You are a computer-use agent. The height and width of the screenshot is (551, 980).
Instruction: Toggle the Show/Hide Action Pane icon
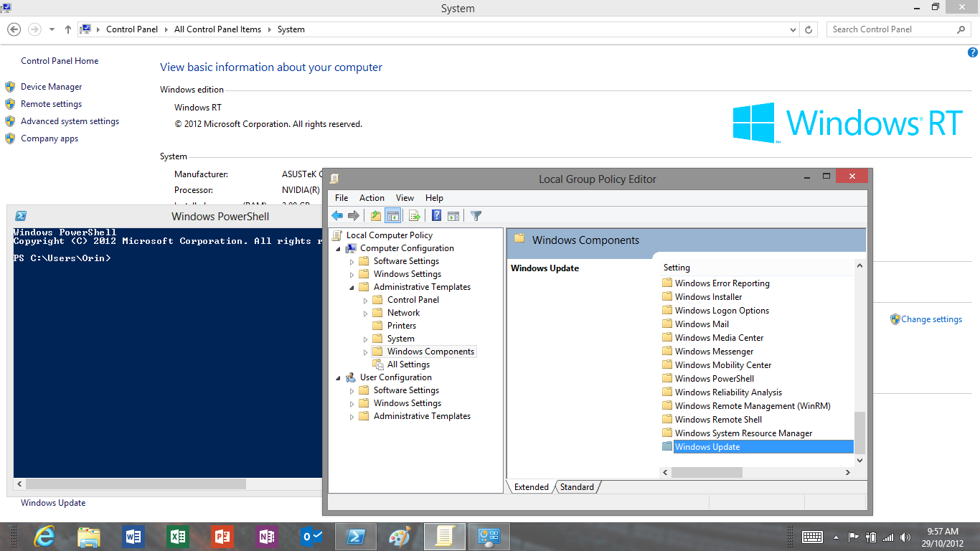click(453, 215)
